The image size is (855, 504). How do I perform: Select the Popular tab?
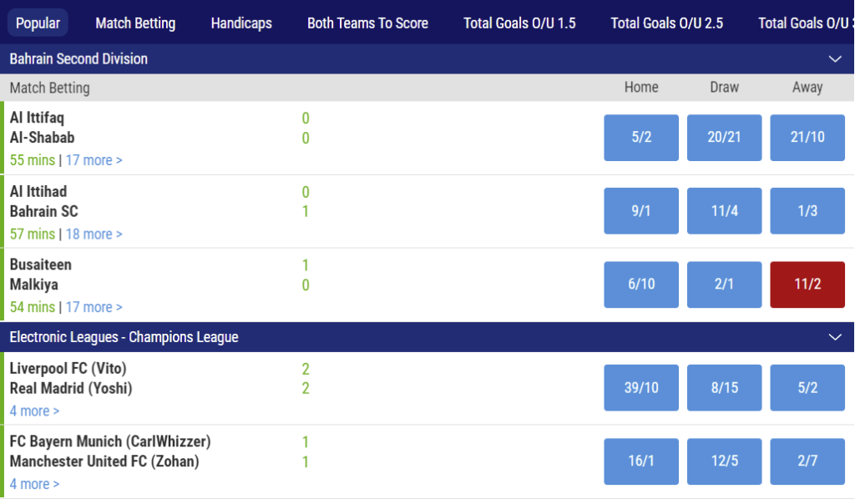[x=38, y=23]
